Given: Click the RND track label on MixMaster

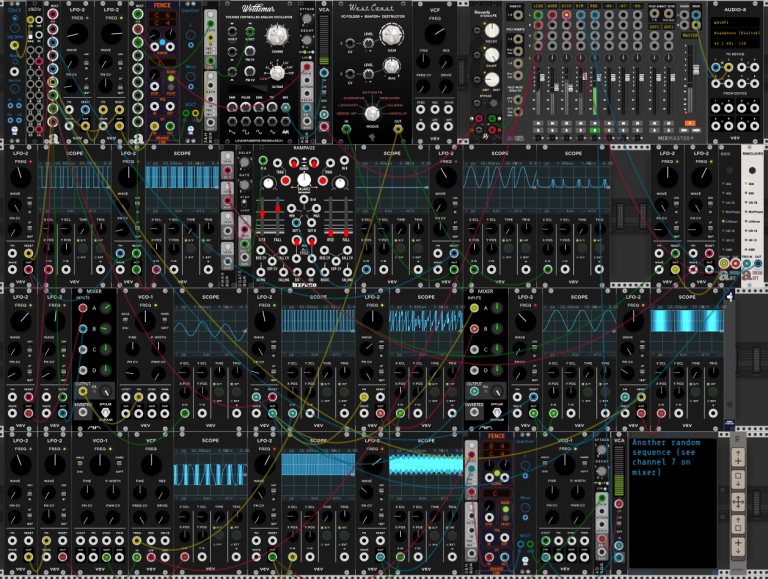Looking at the screenshot, I should (595, 6).
